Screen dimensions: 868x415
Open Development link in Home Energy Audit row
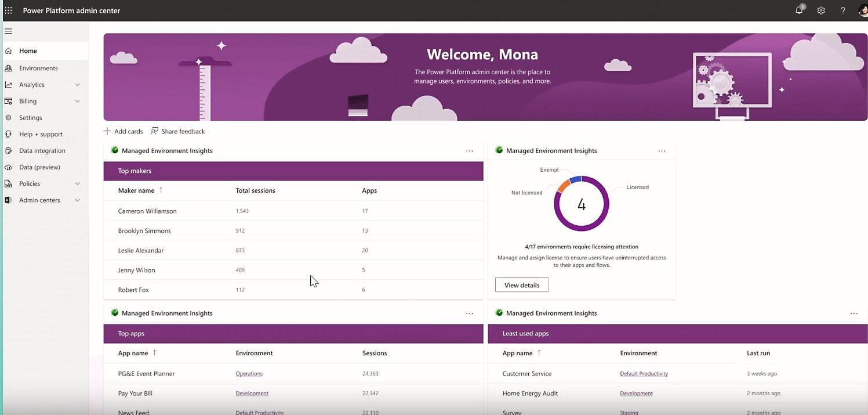(637, 394)
